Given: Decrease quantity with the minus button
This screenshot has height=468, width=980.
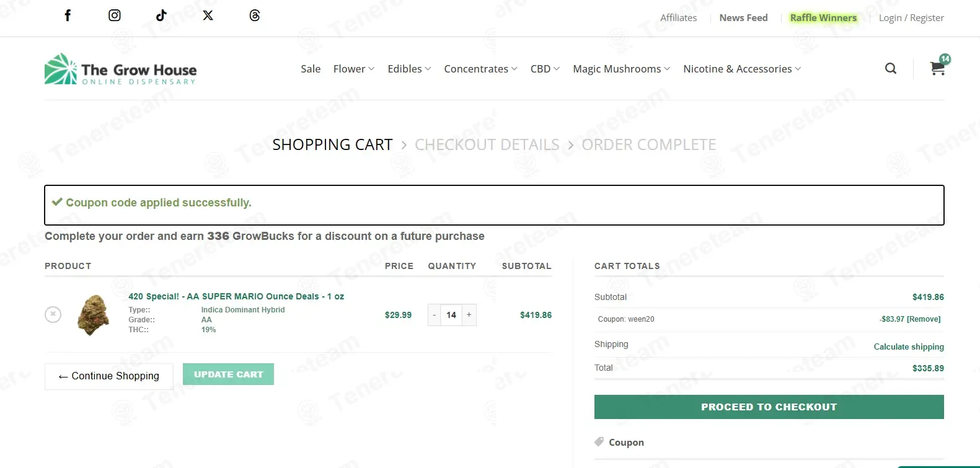Looking at the screenshot, I should [x=435, y=315].
